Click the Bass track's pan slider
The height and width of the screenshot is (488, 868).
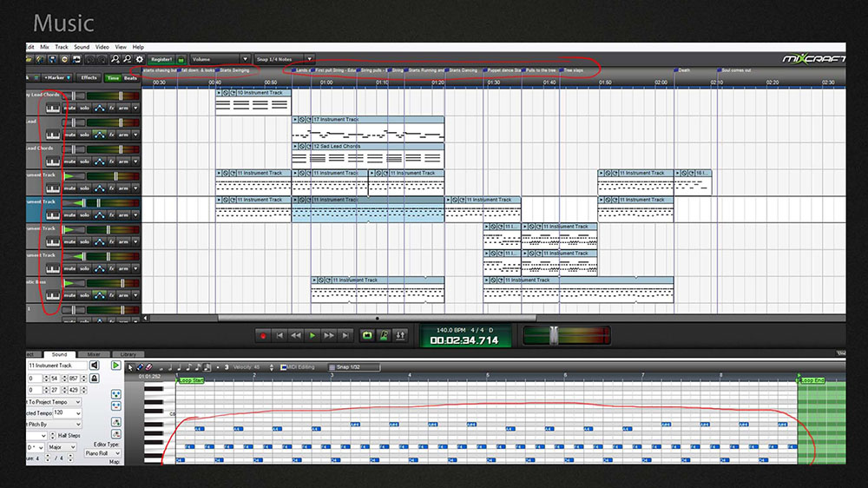click(x=73, y=283)
